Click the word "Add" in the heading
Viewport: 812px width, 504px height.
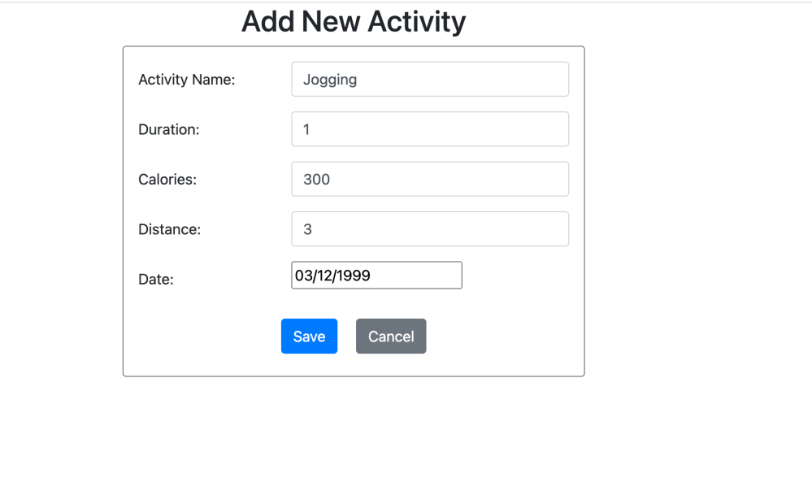coord(268,22)
